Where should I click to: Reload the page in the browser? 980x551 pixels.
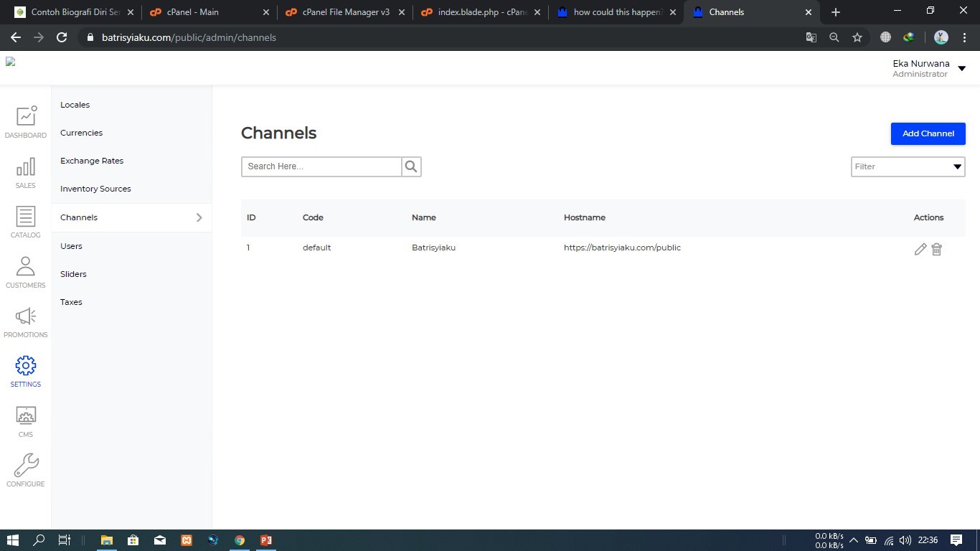(x=62, y=37)
